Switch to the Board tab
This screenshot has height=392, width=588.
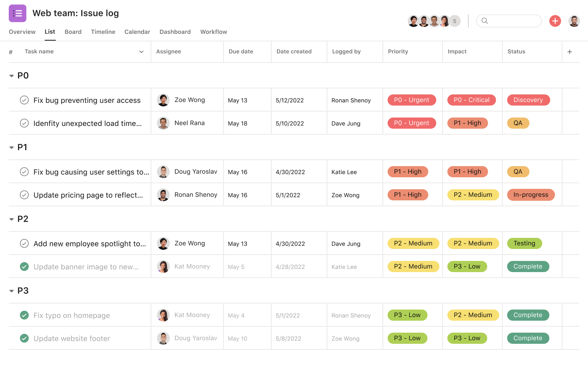coord(73,32)
